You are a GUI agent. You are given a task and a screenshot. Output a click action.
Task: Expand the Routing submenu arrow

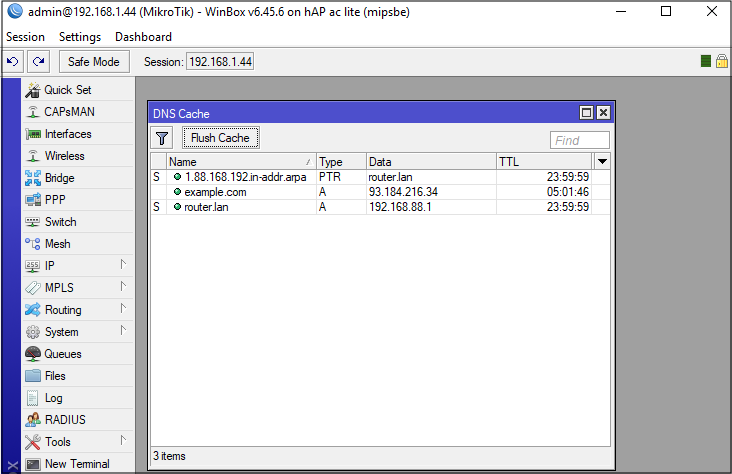tap(123, 308)
